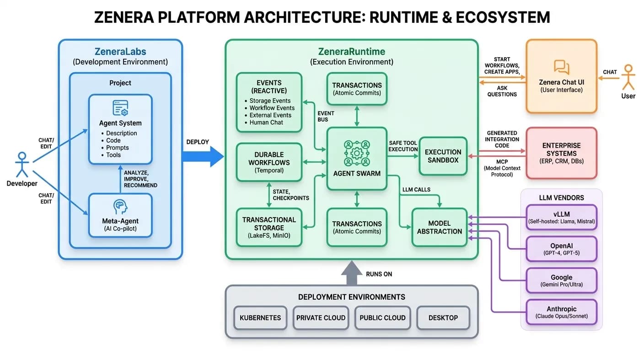Click the 'STATE, CHECKPOINTS' label
Viewport: 644px width, 351px height.
tap(291, 195)
